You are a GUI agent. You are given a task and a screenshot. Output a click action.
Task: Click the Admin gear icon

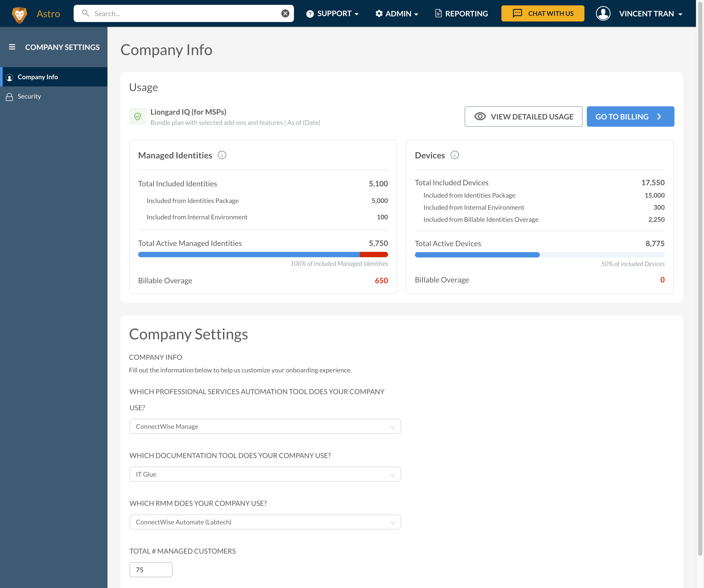pos(379,13)
